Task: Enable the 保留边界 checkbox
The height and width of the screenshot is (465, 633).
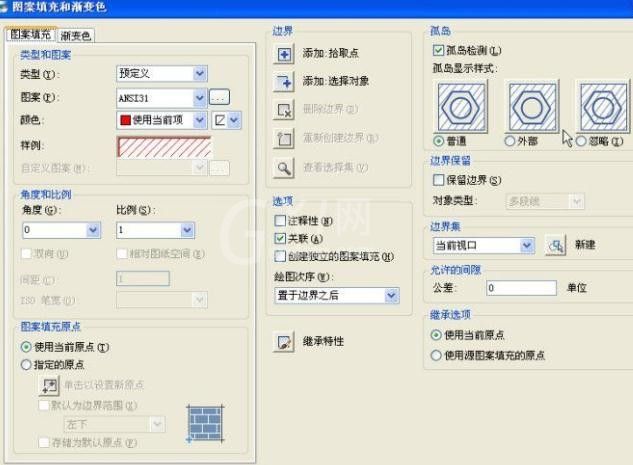Action: 438,180
